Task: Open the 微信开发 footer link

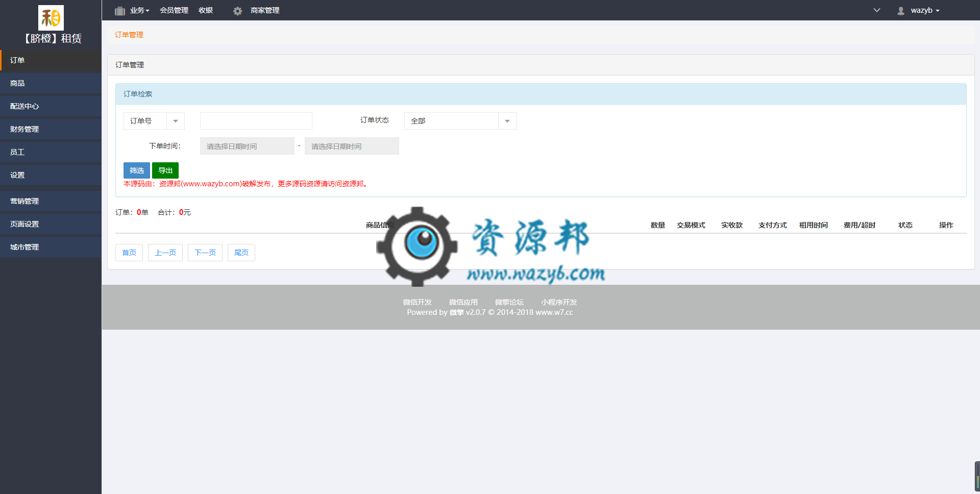Action: 418,302
